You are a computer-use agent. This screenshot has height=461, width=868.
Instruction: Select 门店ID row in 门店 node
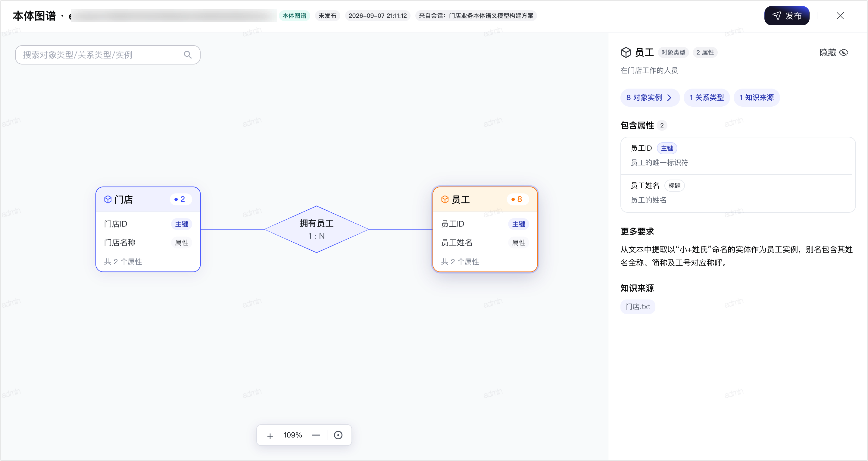coord(148,224)
